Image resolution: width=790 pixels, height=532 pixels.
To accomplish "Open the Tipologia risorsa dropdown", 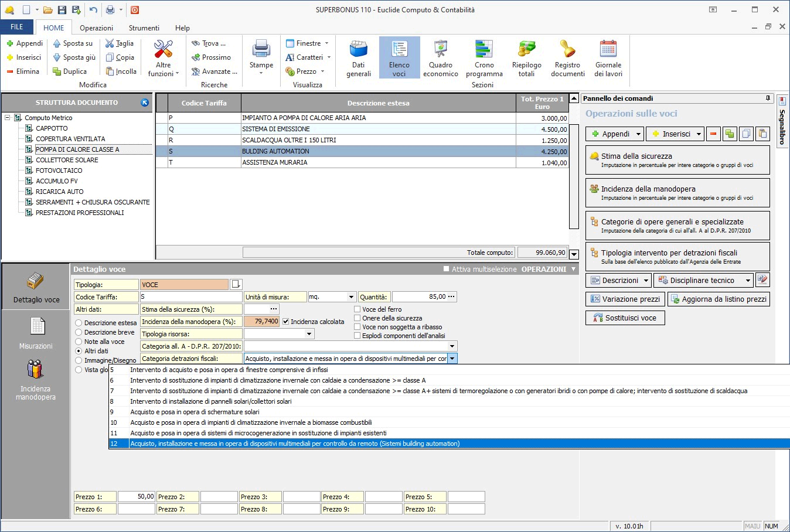I will 309,334.
